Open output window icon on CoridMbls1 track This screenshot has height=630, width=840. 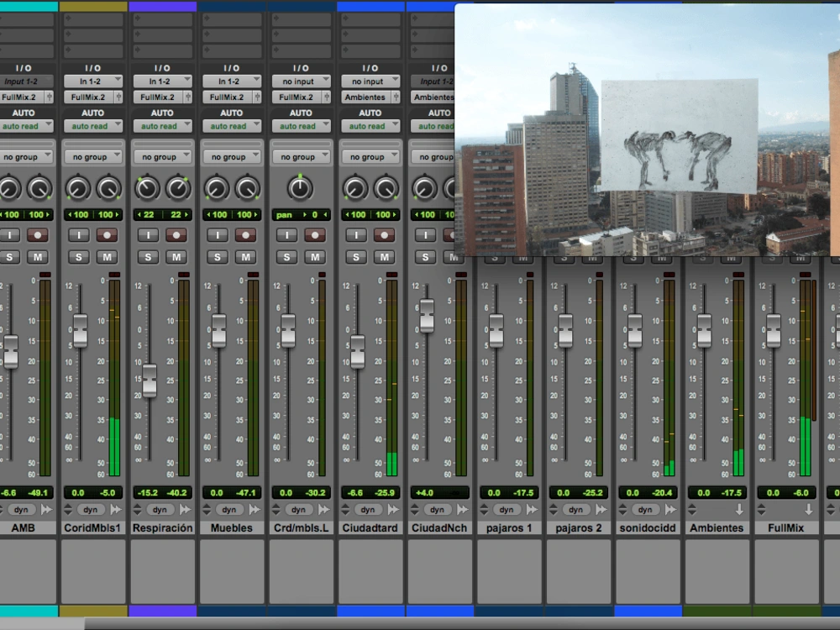116,510
